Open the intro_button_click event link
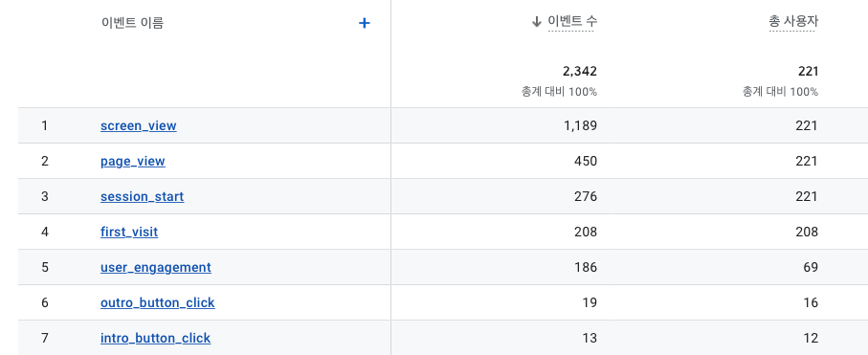868x355 pixels. click(x=156, y=339)
